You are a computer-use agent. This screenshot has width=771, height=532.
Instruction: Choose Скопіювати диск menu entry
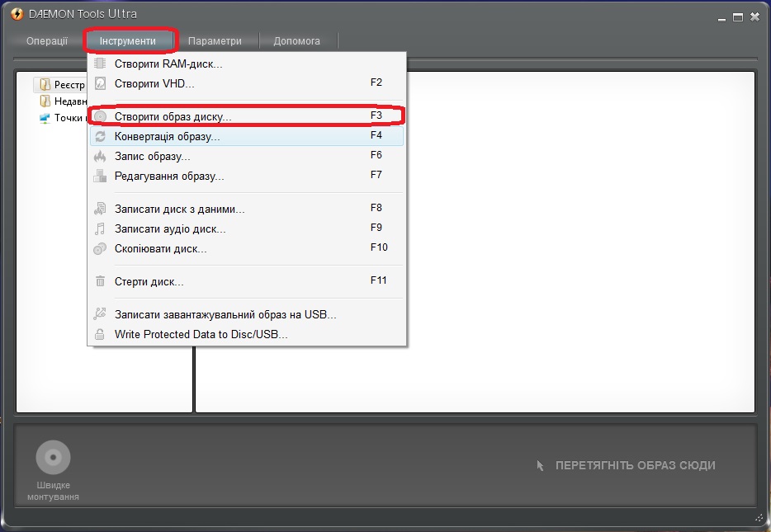pyautogui.click(x=161, y=248)
